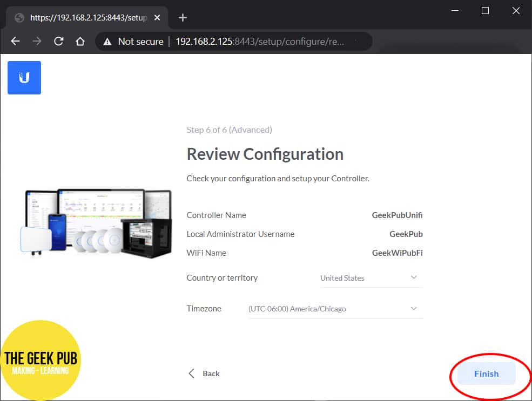Maximize the browser window
This screenshot has width=532, height=401.
point(485,11)
